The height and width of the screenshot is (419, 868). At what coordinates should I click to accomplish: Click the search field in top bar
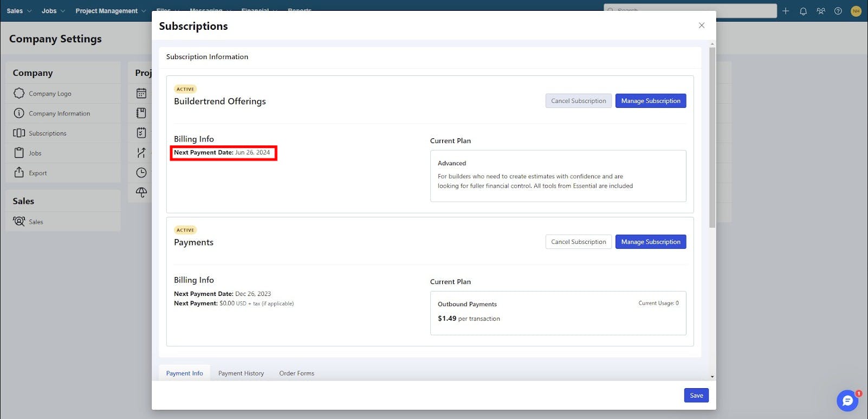[x=690, y=11]
